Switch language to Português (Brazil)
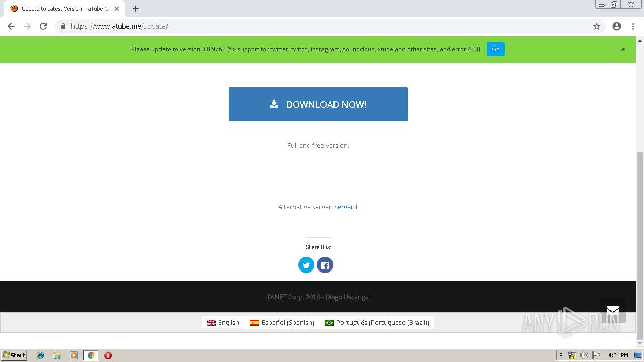This screenshot has width=644, height=362. (x=377, y=323)
